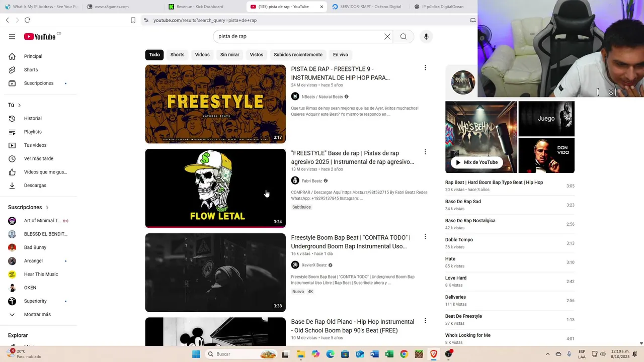Screen dimensions: 644x362
Task: Select the Sin mirar filter chip
Action: (x=230, y=55)
